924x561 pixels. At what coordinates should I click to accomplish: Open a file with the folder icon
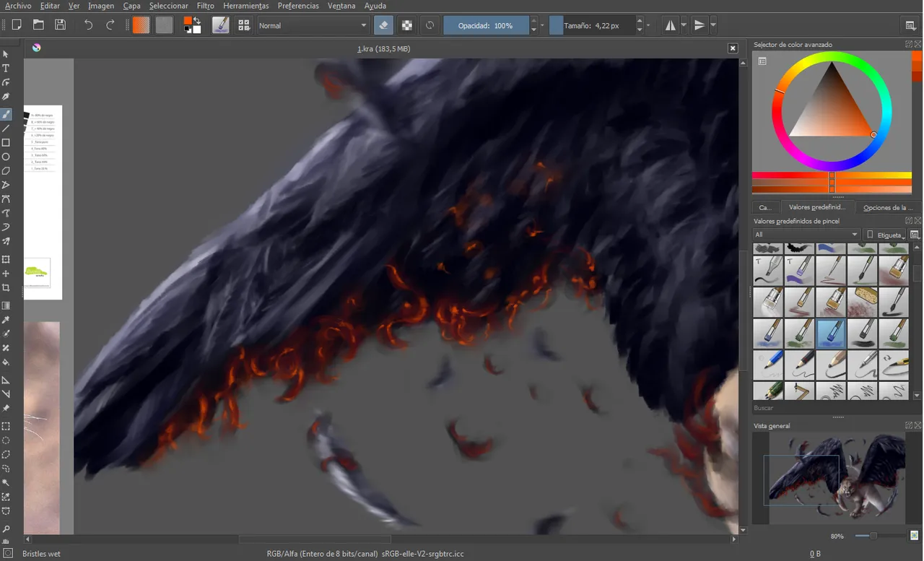pyautogui.click(x=38, y=25)
